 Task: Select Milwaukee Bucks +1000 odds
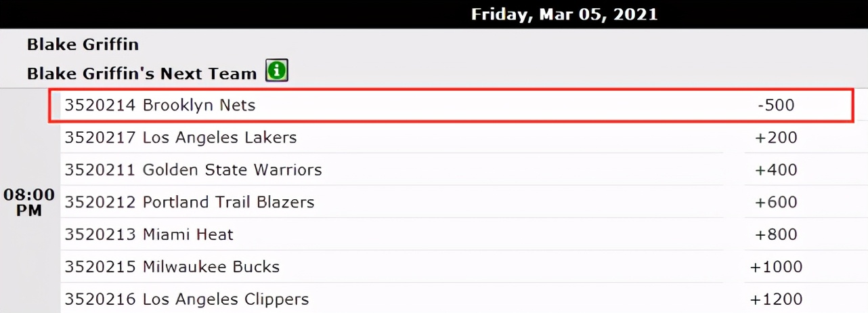coord(776,267)
